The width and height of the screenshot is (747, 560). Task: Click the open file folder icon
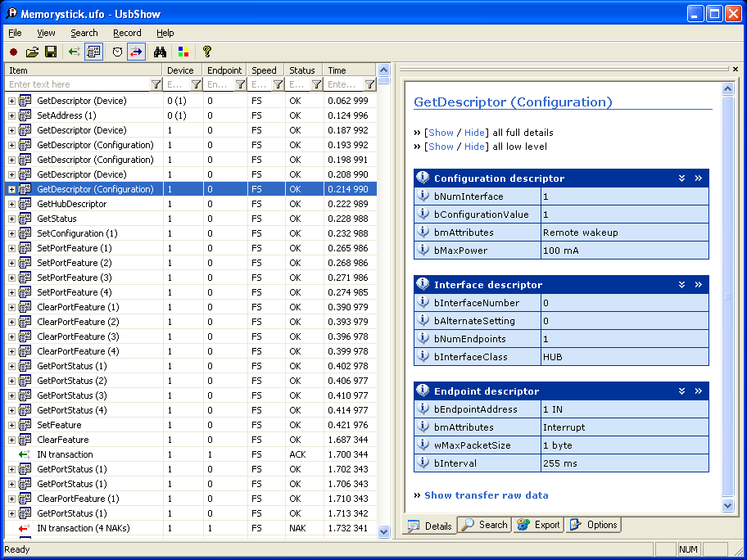pyautogui.click(x=32, y=52)
